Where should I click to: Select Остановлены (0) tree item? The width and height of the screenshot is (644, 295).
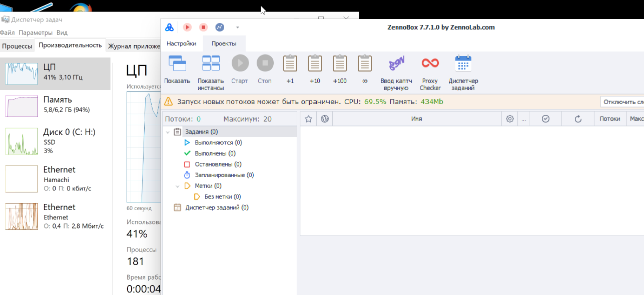click(x=218, y=164)
